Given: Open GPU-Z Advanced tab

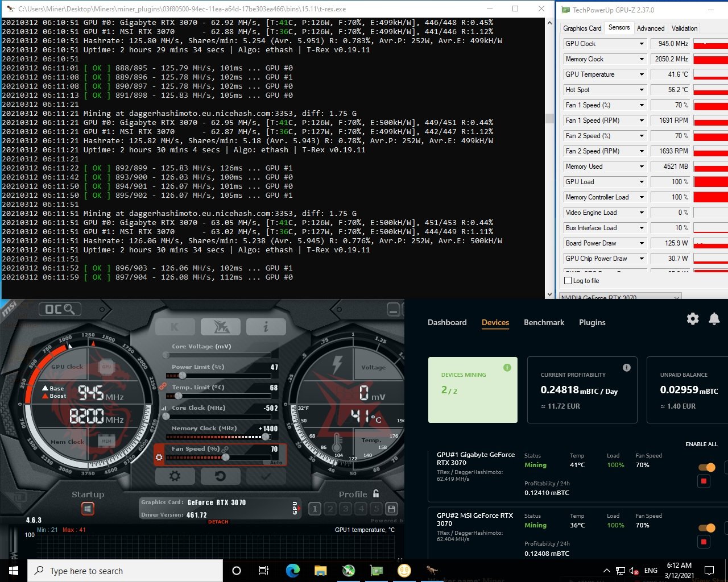Looking at the screenshot, I should click(x=651, y=28).
